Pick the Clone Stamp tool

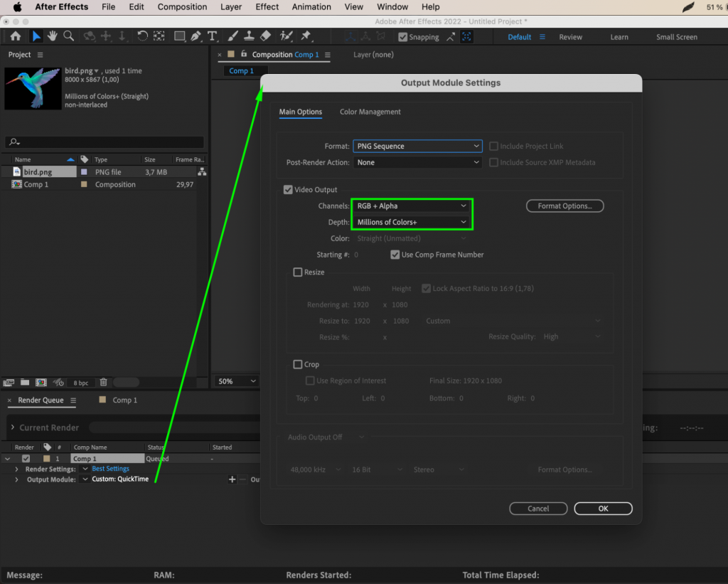[250, 36]
